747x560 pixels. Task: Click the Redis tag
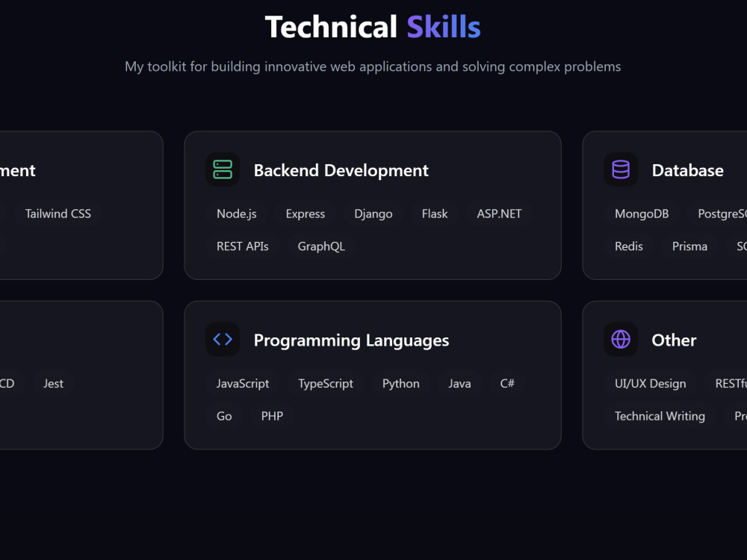(629, 246)
